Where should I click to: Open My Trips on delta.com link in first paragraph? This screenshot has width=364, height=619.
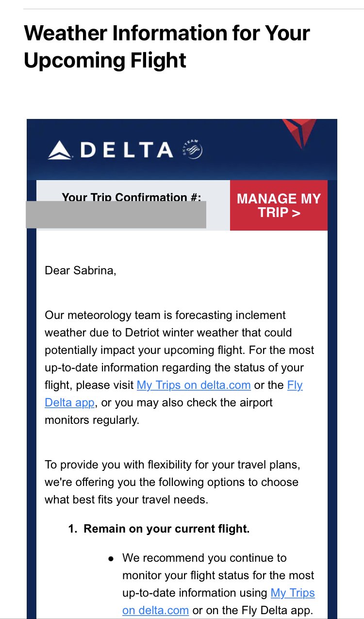pos(194,385)
